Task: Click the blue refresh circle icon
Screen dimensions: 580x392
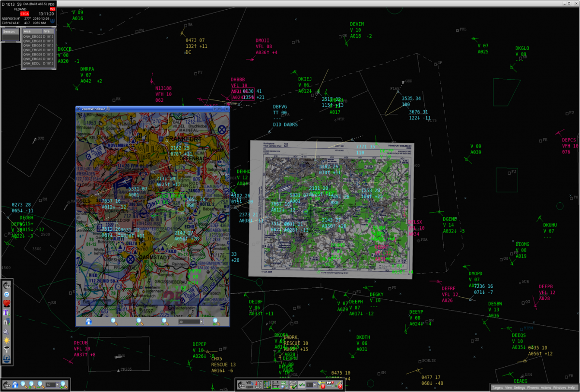Action: point(7,294)
